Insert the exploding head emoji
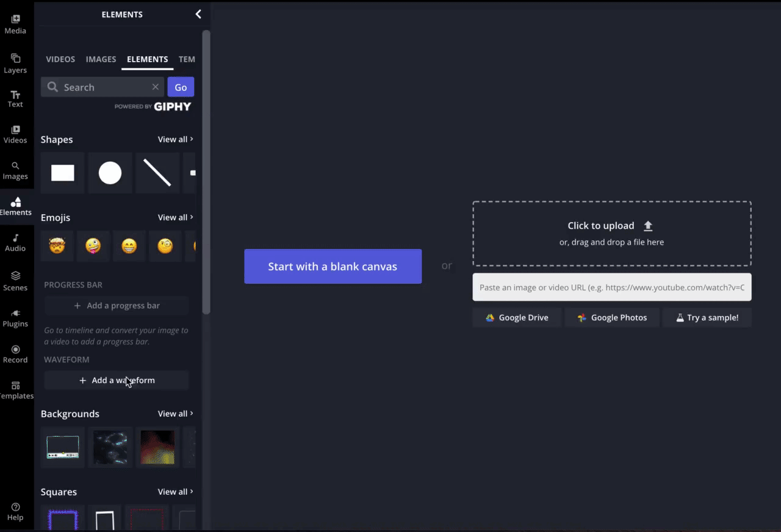 pyautogui.click(x=57, y=246)
